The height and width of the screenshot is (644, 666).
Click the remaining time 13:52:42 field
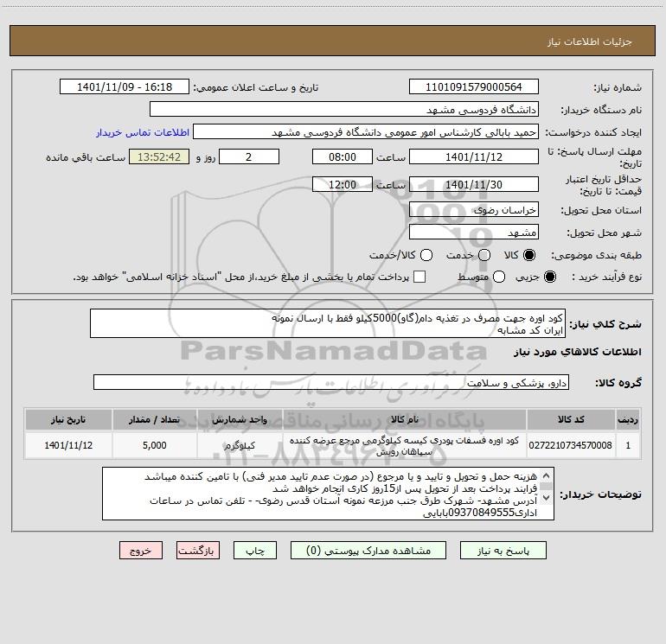click(x=159, y=156)
